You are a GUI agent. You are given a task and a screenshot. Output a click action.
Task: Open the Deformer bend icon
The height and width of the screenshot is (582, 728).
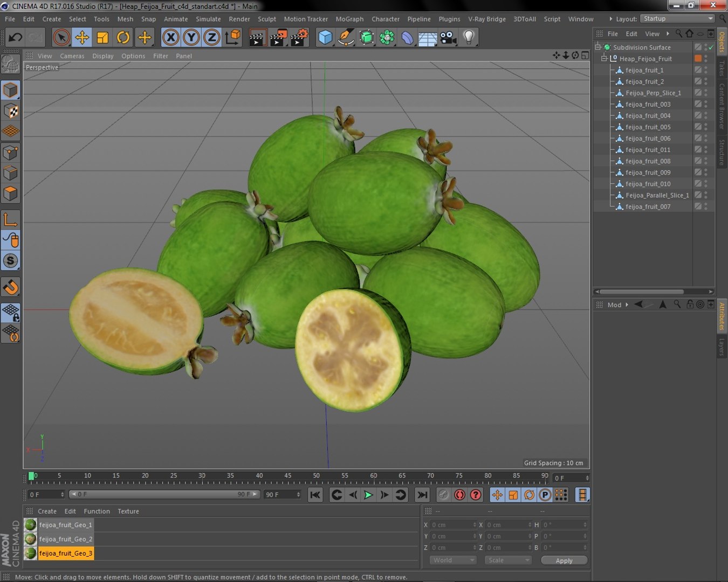click(408, 37)
